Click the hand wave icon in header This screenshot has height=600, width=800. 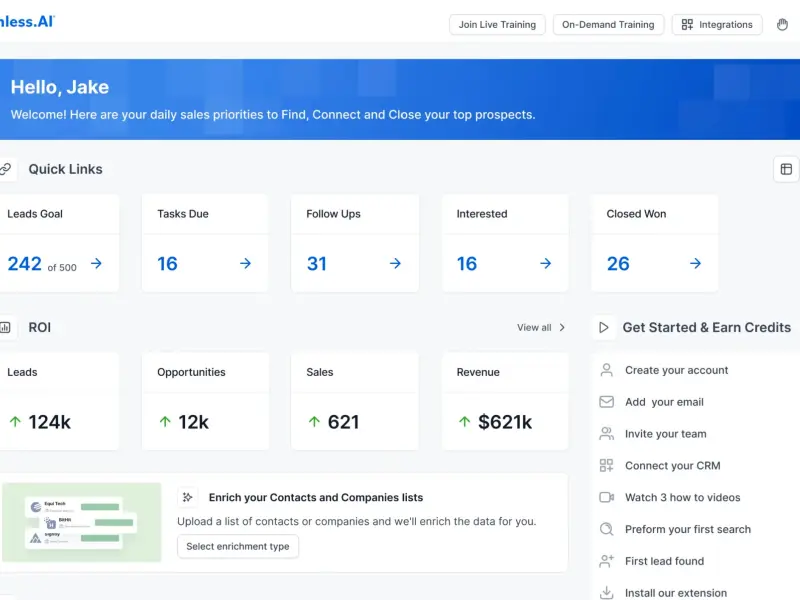[782, 25]
